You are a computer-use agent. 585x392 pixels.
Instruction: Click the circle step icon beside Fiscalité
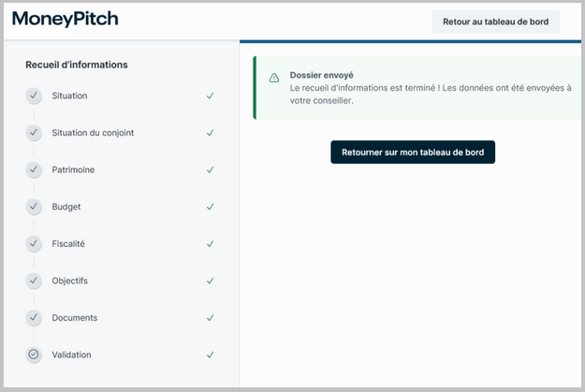click(x=34, y=243)
